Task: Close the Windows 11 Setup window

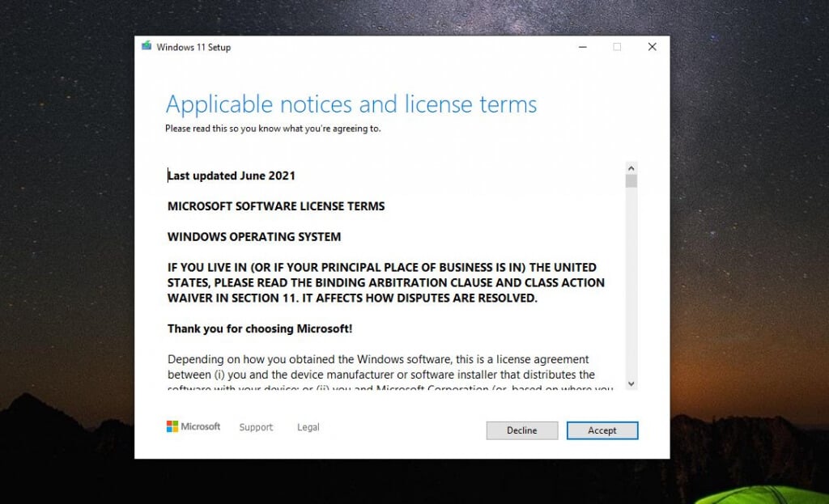Action: (652, 47)
